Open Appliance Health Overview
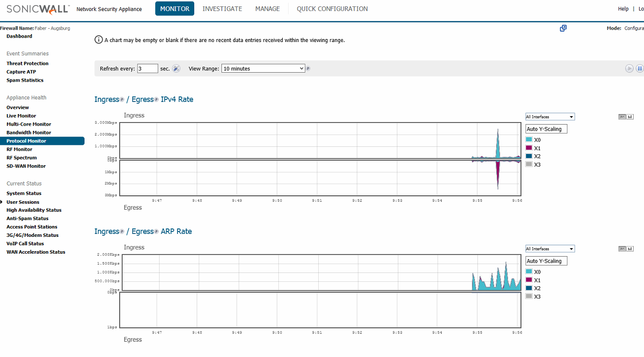The image size is (644, 357). click(18, 107)
